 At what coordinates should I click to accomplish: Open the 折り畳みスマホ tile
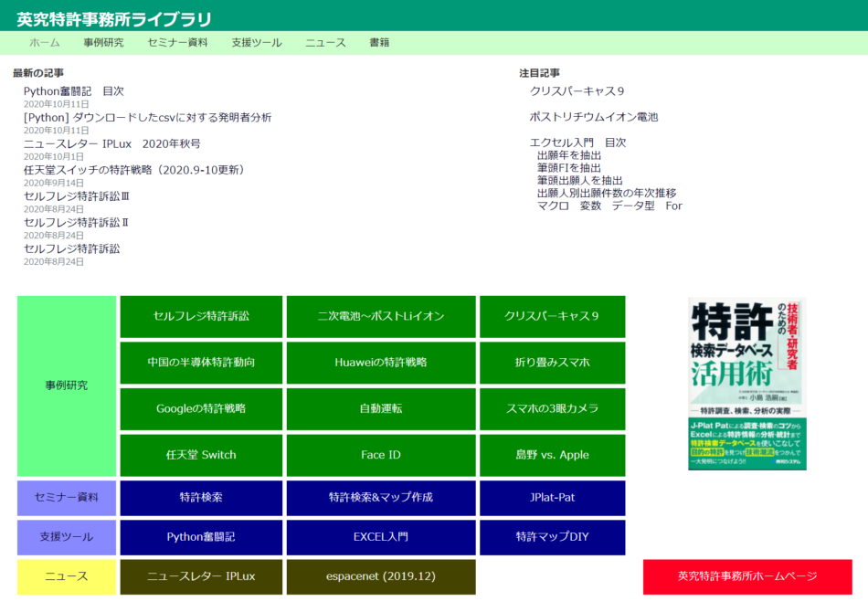pyautogui.click(x=552, y=363)
